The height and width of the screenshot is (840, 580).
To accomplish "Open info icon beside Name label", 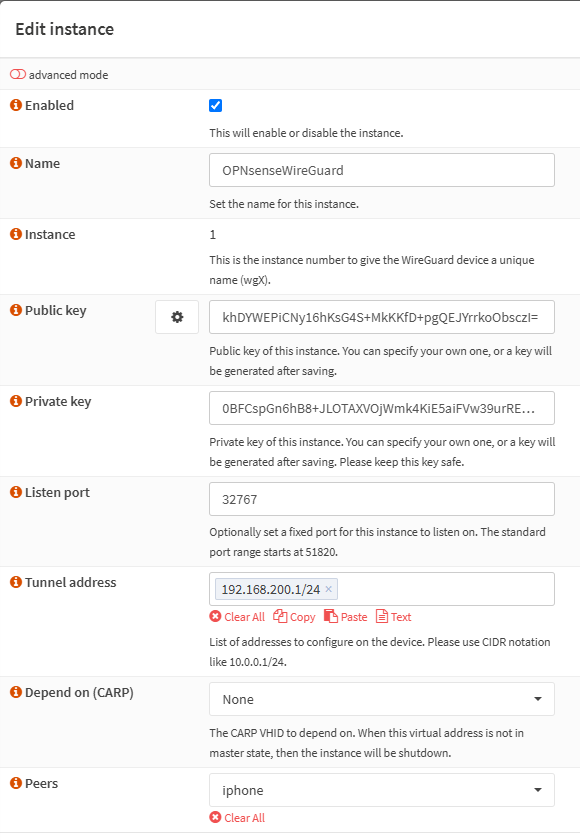I will (x=16, y=163).
